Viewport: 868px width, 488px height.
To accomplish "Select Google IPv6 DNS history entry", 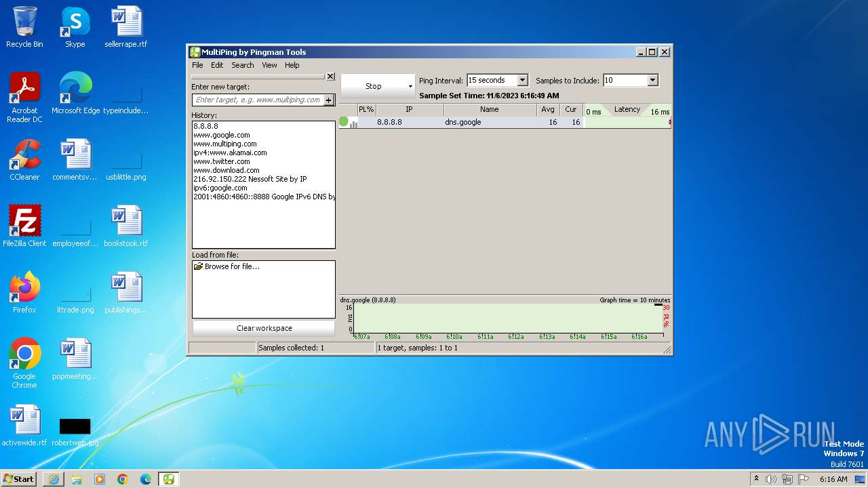I will [x=264, y=197].
